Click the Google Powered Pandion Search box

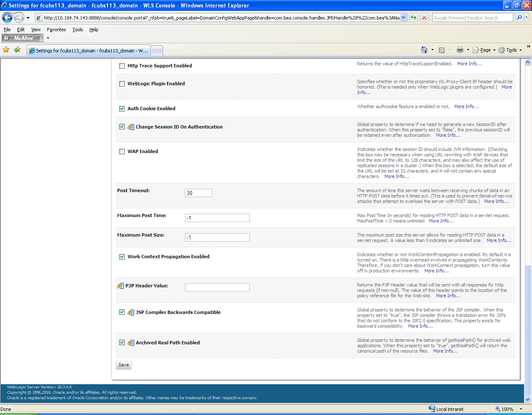[x=473, y=18]
